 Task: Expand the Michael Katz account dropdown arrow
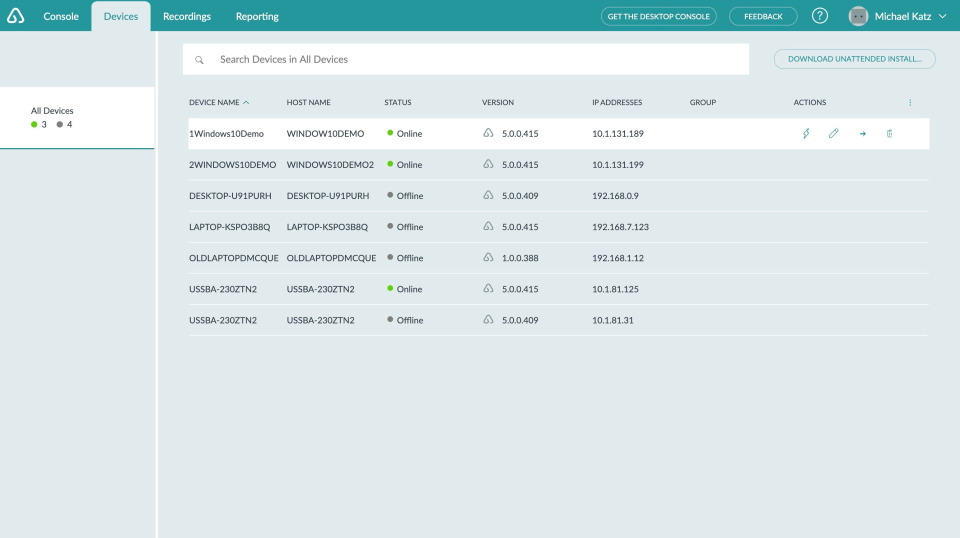942,17
